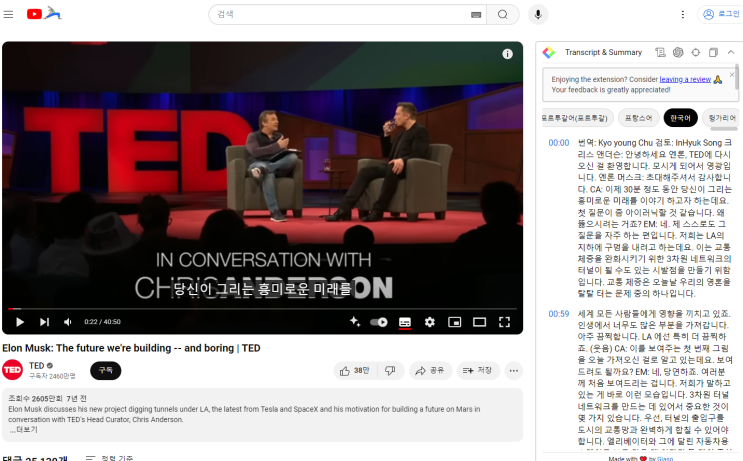The width and height of the screenshot is (743, 461).
Task: Click the subscriber count 구독자 2460만명
Action: pyautogui.click(x=52, y=376)
